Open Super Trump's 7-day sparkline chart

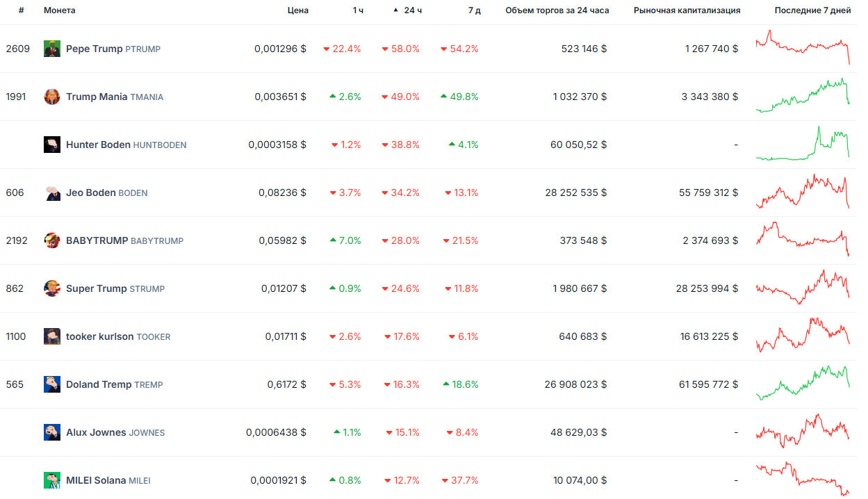803,287
